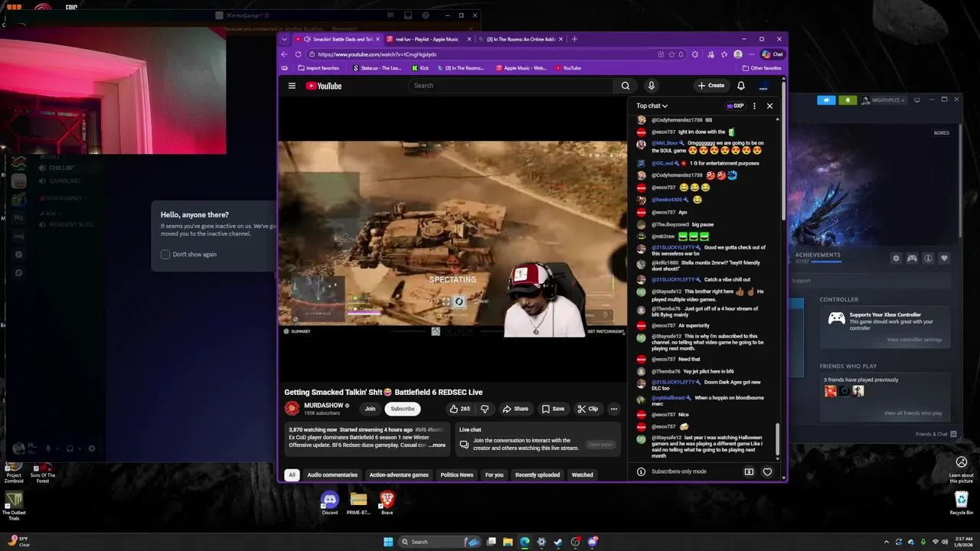Open browser profile avatar
This screenshot has height=551, width=980.
tap(737, 54)
